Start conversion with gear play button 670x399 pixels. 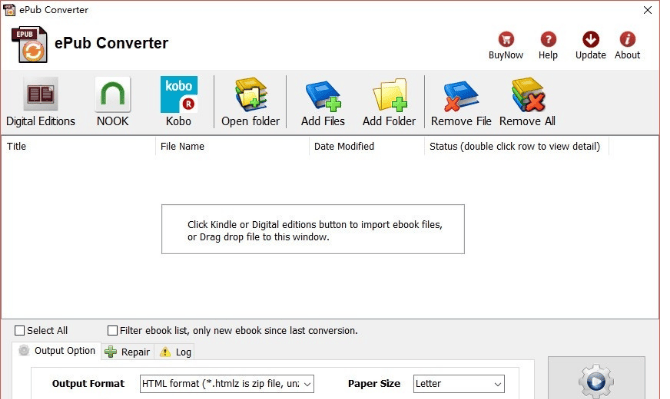[596, 379]
